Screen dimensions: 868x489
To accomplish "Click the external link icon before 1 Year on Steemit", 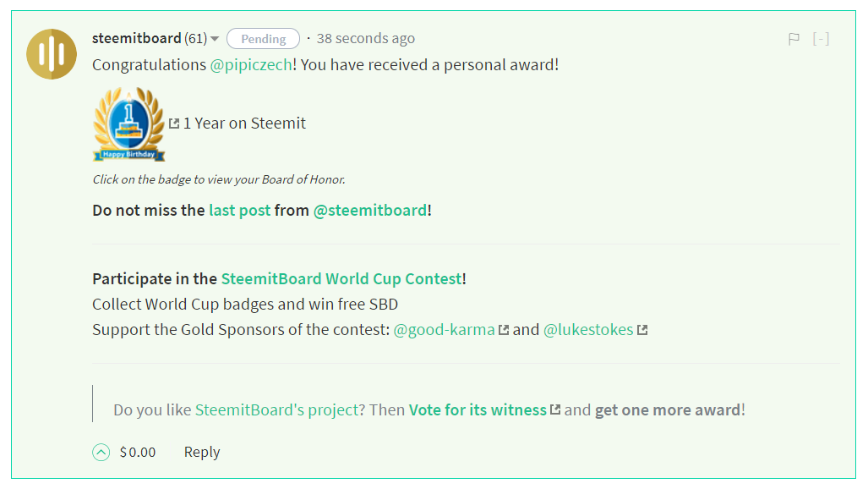I will (x=174, y=123).
